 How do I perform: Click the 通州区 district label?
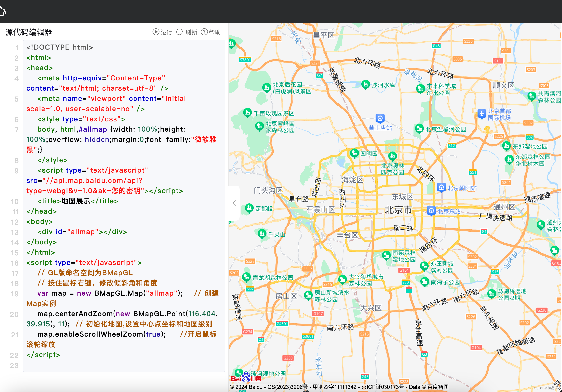click(504, 207)
